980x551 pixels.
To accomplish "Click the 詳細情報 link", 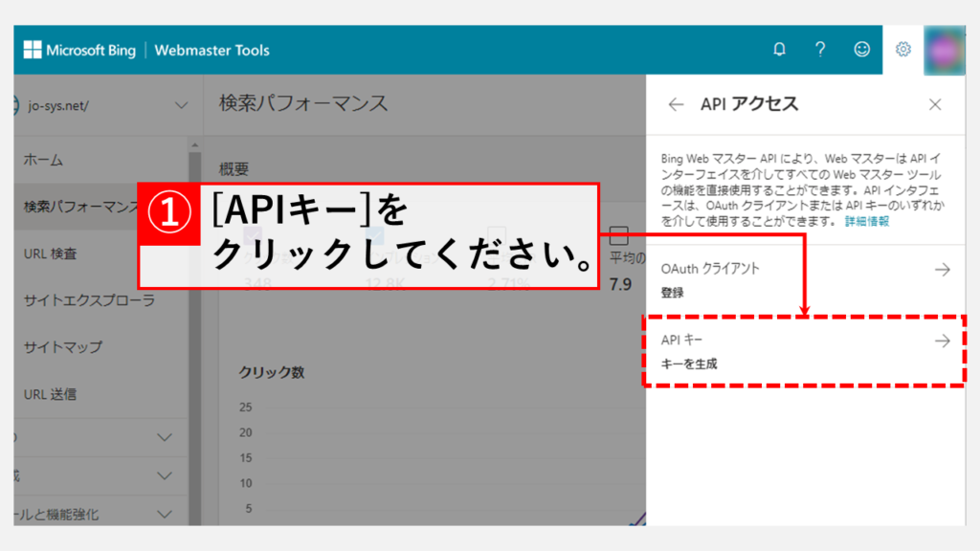I will pos(866,221).
